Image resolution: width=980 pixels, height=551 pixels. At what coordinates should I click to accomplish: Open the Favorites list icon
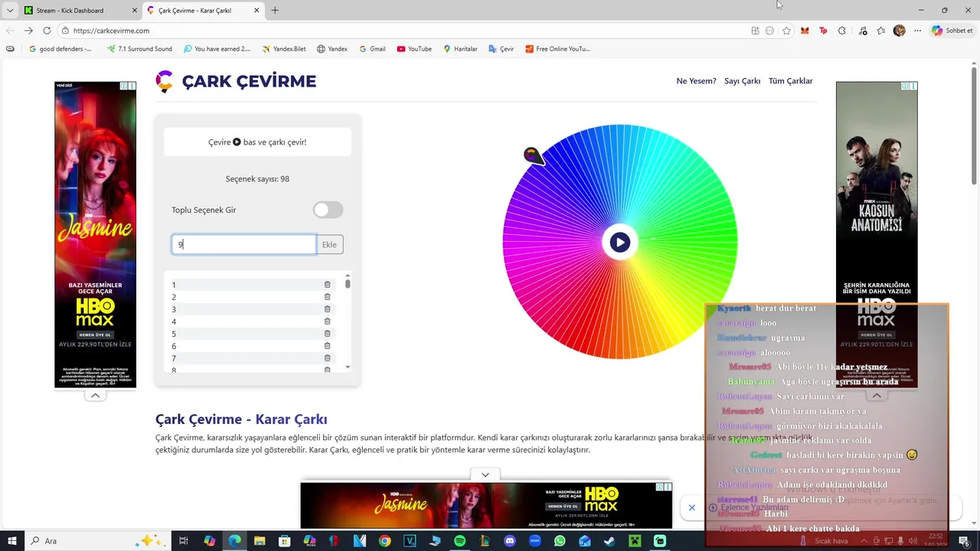point(881,31)
